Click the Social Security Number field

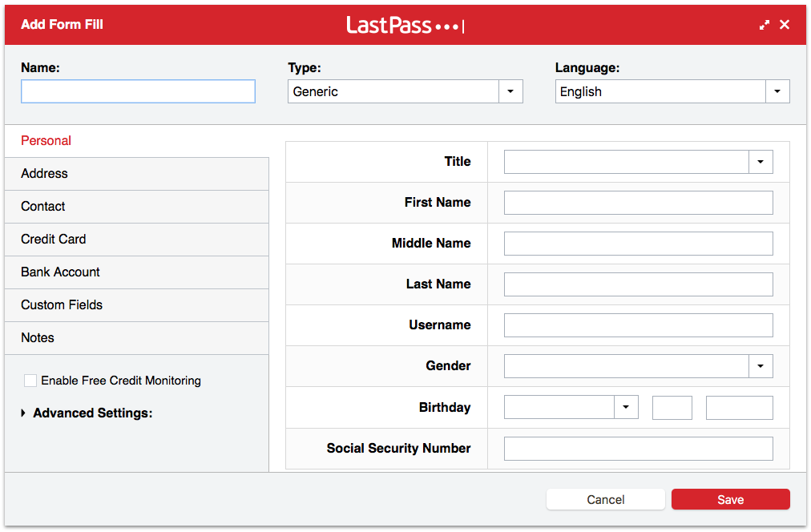point(638,449)
